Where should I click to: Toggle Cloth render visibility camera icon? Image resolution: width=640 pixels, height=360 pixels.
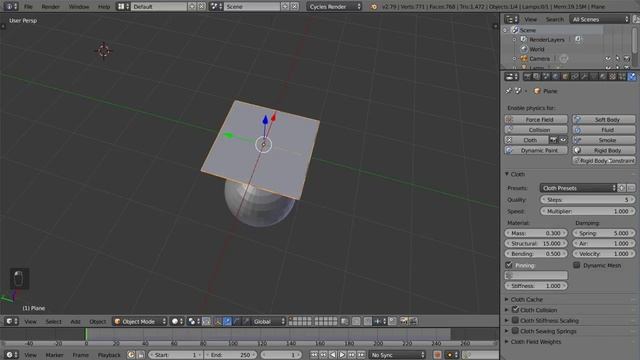pos(553,140)
